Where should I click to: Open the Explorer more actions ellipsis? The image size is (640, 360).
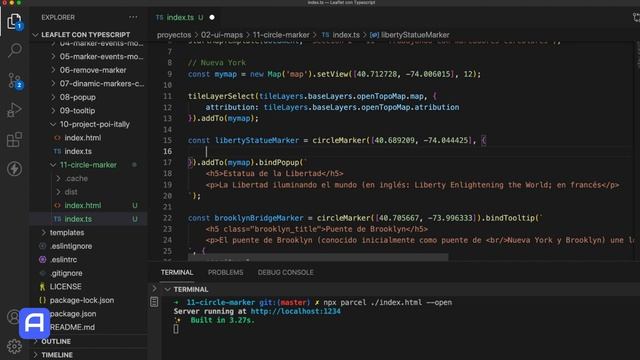pos(133,17)
